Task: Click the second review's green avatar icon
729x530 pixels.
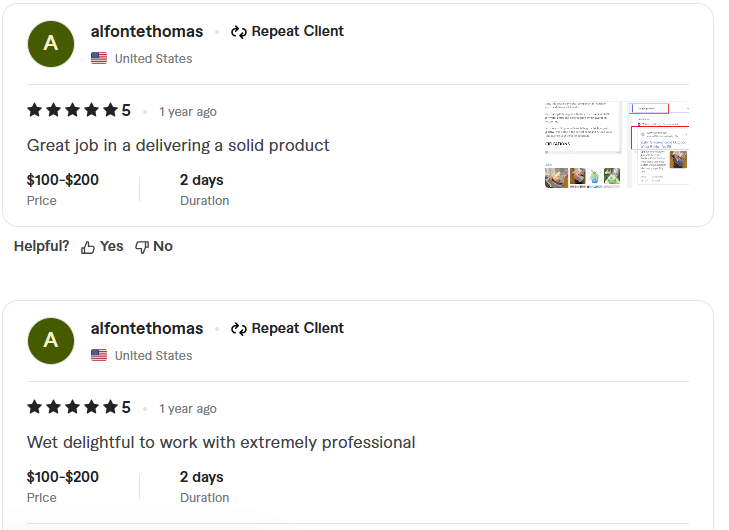Action: [51, 341]
